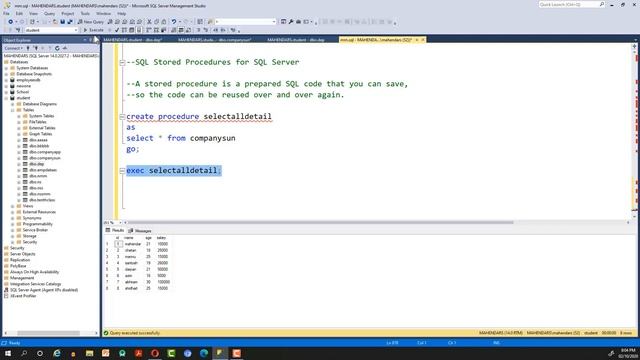This screenshot has width=640, height=360.
Task: Open the Connect dropdown in Object Explorer
Action: point(13,48)
